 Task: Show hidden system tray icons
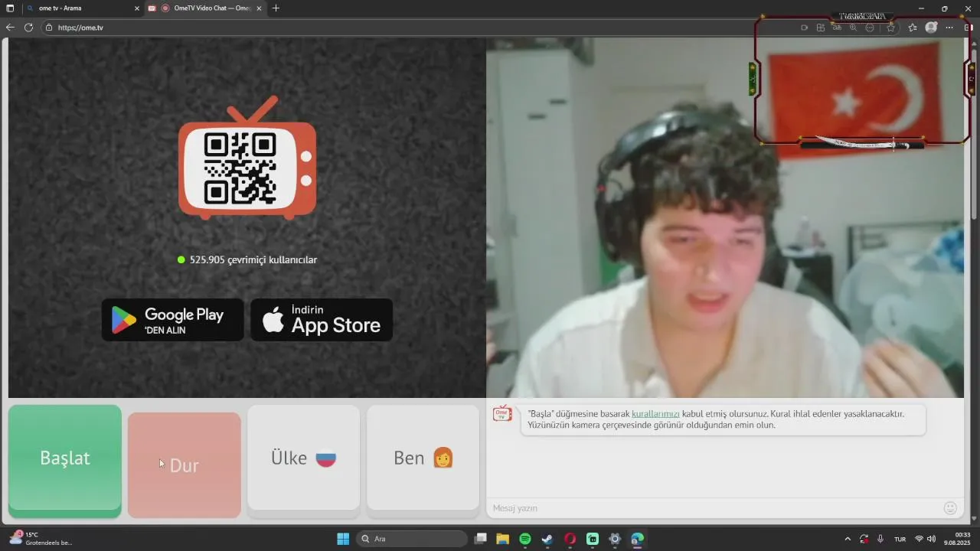848,539
